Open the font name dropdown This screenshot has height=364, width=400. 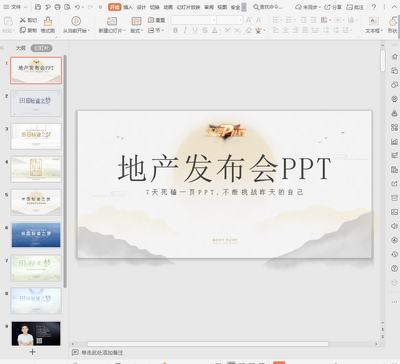(214, 20)
